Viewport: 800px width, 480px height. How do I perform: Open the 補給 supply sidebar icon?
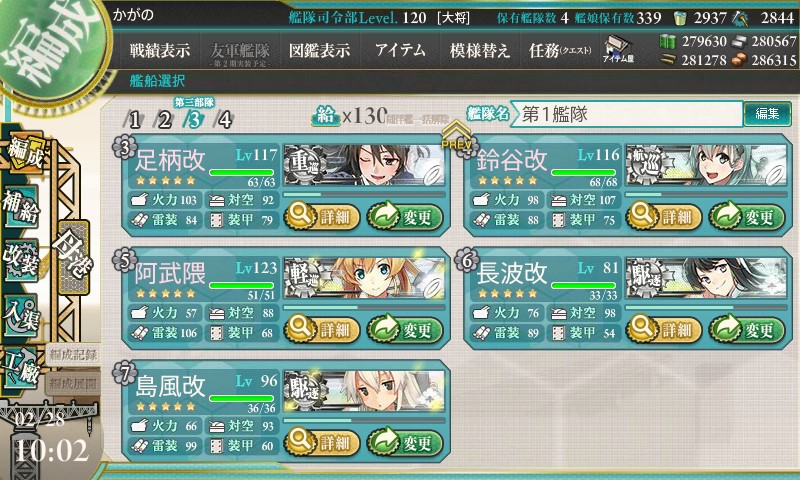(21, 206)
